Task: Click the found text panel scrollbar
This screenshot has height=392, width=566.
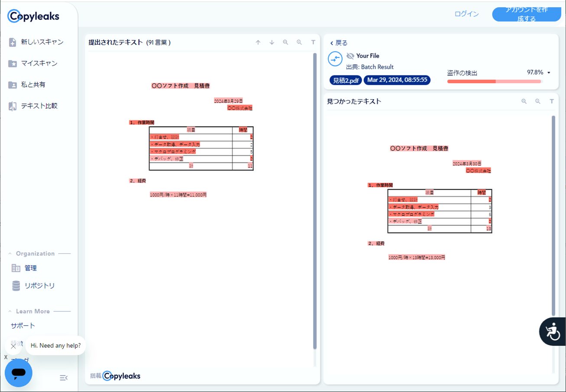Action: point(553,216)
